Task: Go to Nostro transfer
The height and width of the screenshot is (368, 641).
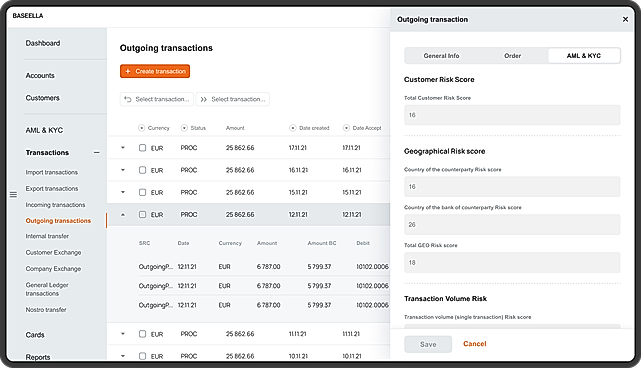Action: (46, 310)
